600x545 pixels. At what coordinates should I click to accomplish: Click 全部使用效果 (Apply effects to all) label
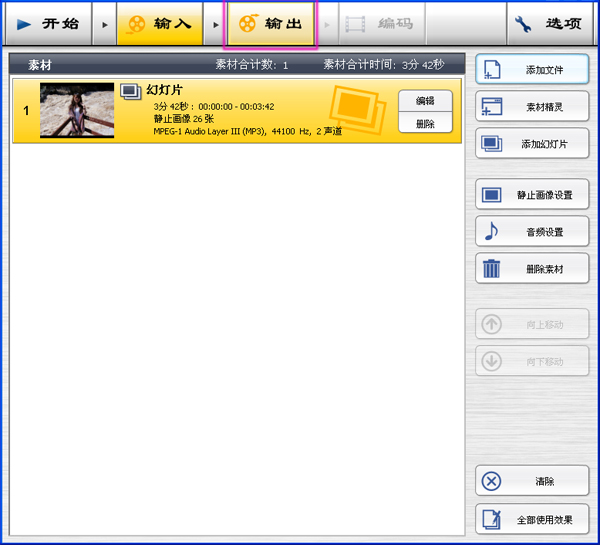(x=545, y=520)
